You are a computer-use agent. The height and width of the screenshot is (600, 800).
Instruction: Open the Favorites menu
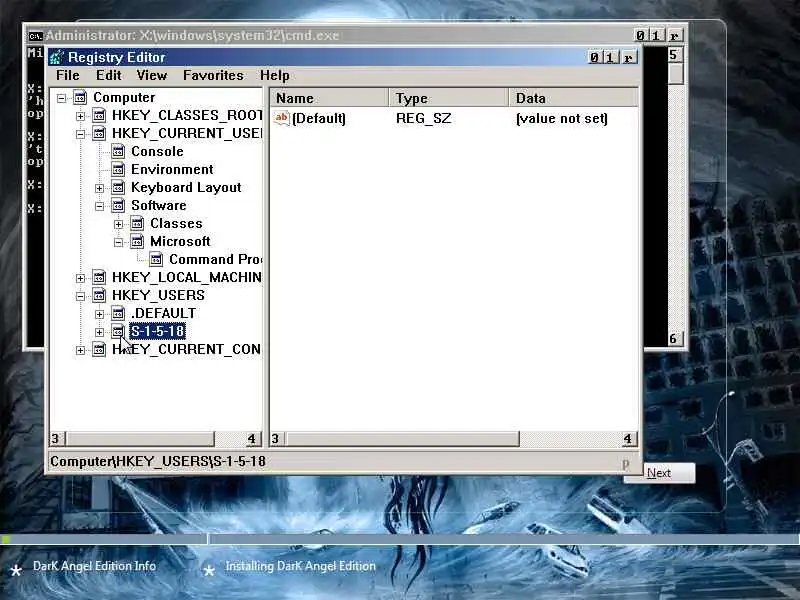point(213,76)
